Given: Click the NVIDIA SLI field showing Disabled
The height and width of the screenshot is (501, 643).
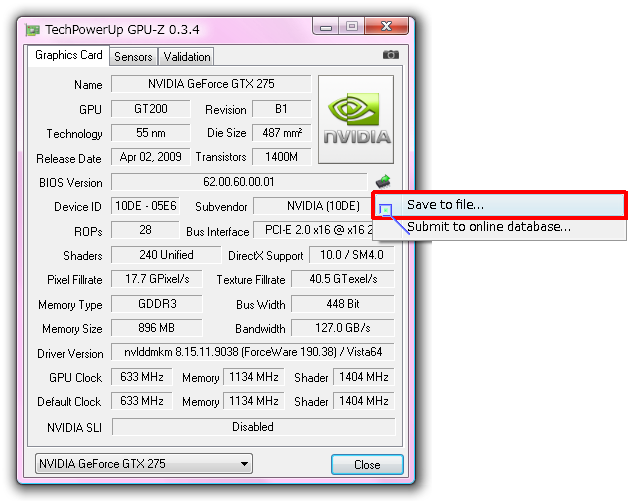Looking at the screenshot, I should click(253, 427).
